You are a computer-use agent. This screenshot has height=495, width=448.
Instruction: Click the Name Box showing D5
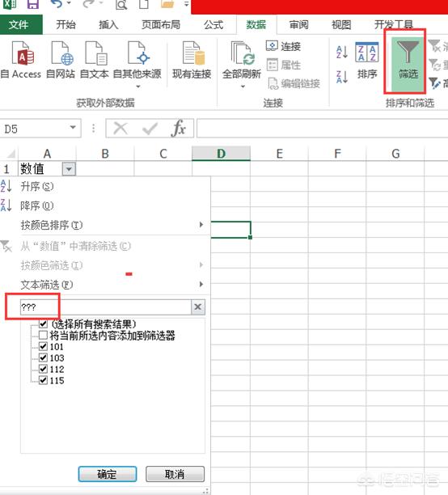[x=34, y=128]
